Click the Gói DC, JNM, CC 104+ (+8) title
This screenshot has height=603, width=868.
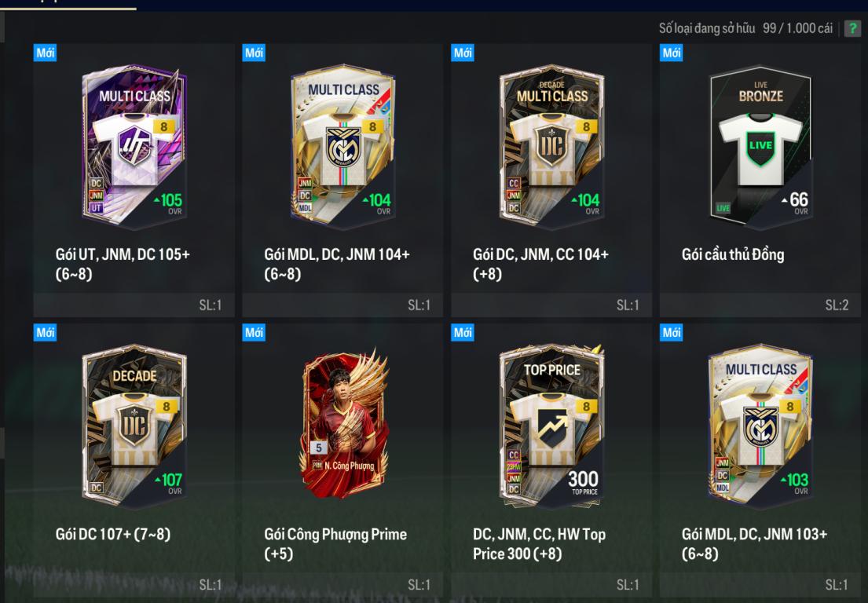(x=541, y=264)
